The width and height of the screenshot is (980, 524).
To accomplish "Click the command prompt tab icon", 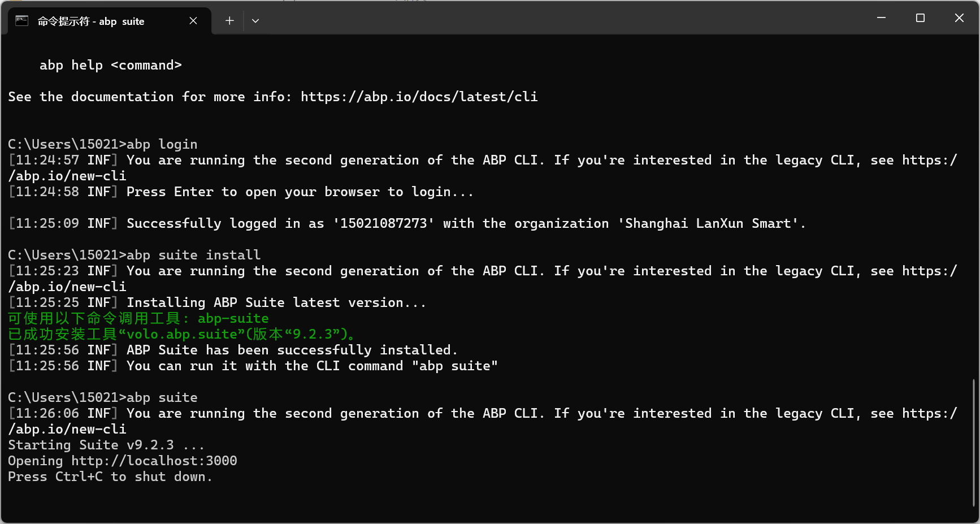I will [21, 21].
